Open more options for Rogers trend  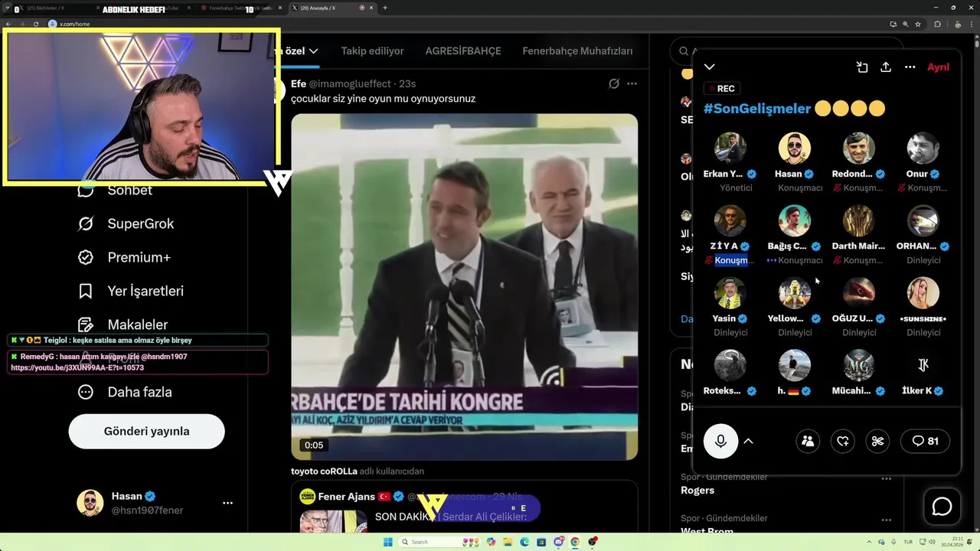pos(886,479)
